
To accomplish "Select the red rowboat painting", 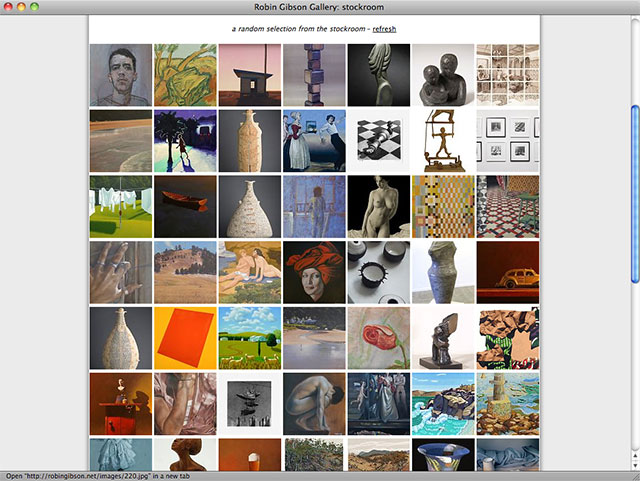I will (185, 207).
